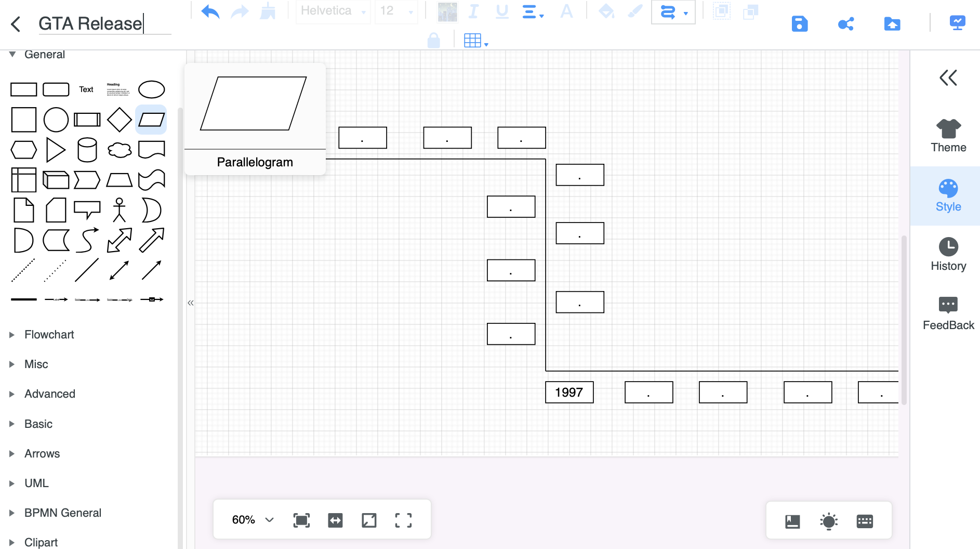
Task: Toggle underline formatting
Action: 502,11
